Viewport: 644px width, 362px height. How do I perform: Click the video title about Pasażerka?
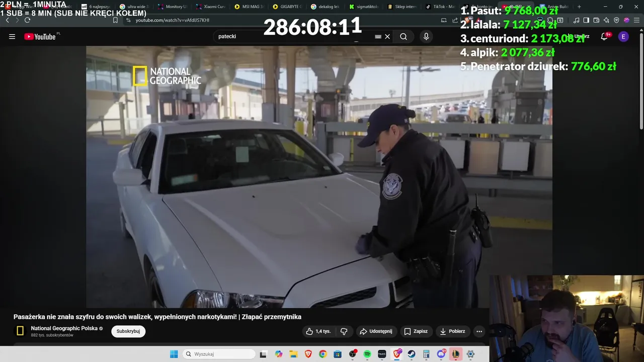[157, 317]
